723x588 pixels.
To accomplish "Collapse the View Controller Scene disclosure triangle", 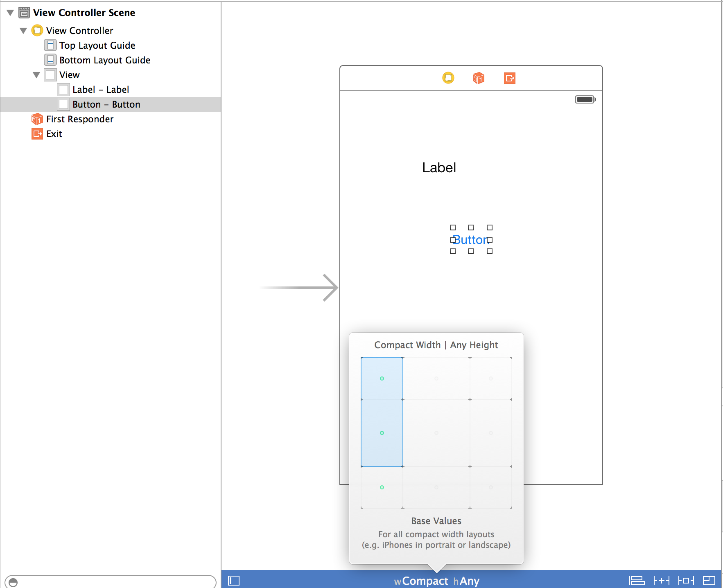I will 10,13.
